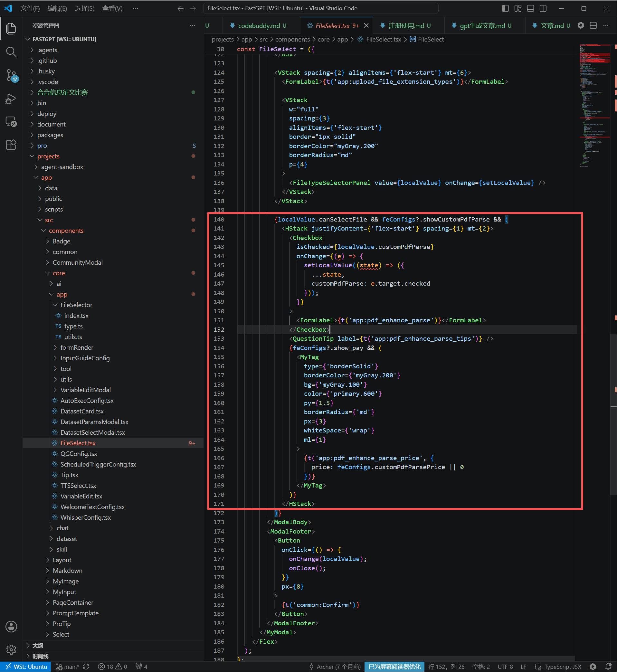Click 行 152, 列 26 cursor position

446,667
